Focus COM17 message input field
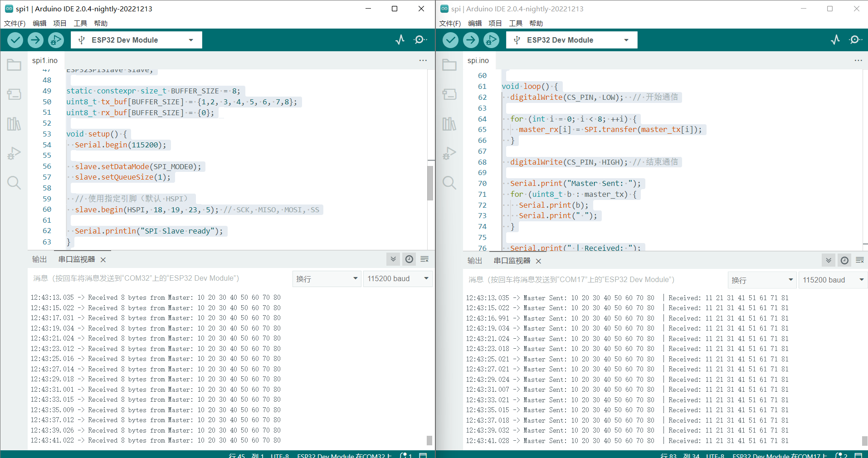Screen dimensions: 868x458 (595, 280)
